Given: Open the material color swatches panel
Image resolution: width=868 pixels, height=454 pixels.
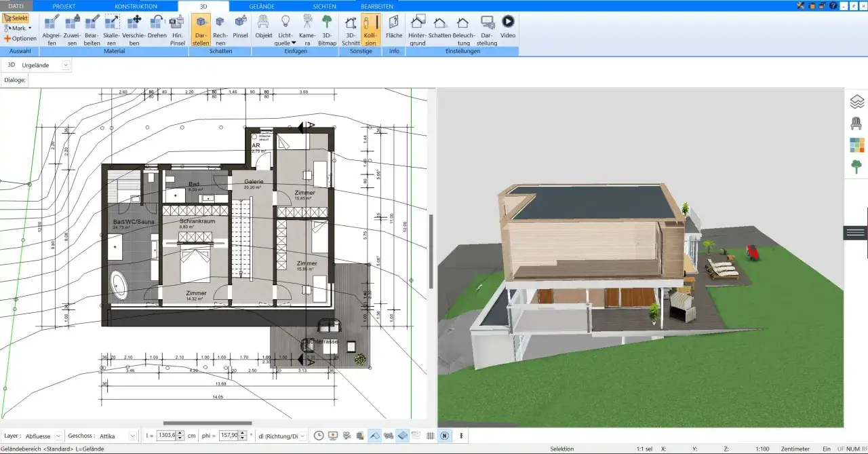Looking at the screenshot, I should click(856, 145).
